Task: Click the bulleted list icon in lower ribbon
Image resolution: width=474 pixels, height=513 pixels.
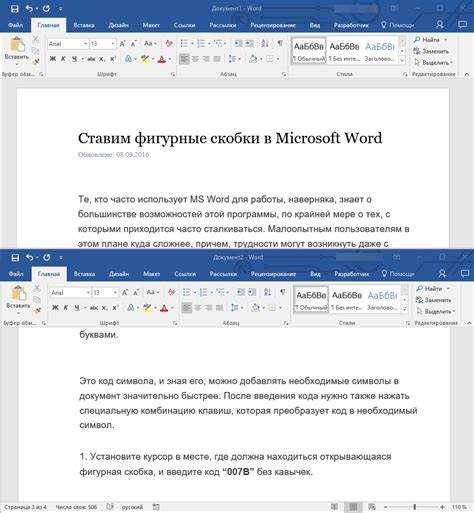Action: tap(186, 292)
